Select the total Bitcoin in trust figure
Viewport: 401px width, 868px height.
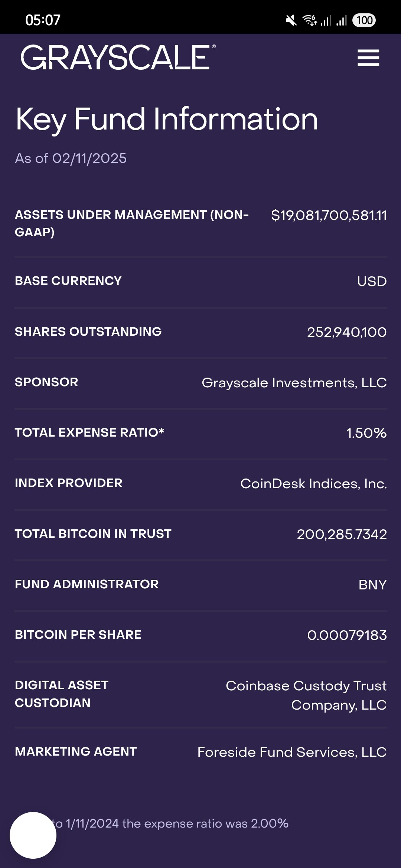342,534
